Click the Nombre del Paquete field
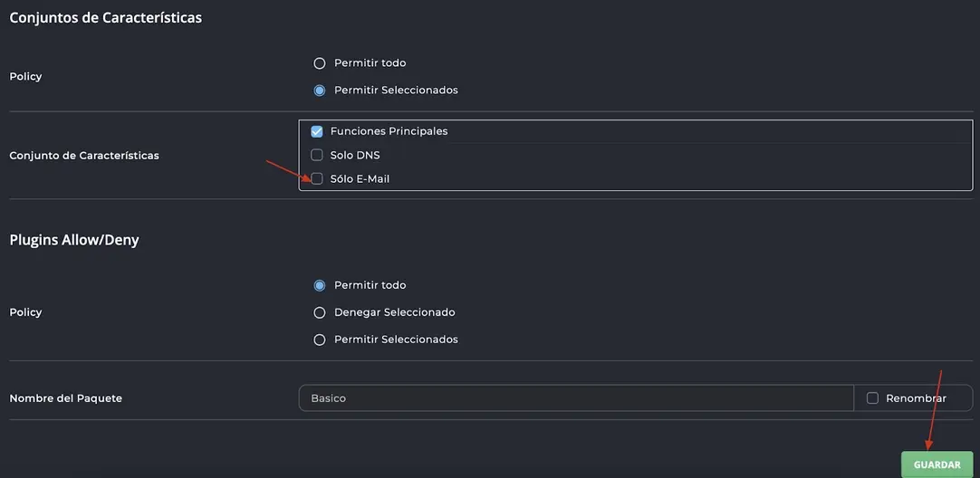 (x=576, y=398)
